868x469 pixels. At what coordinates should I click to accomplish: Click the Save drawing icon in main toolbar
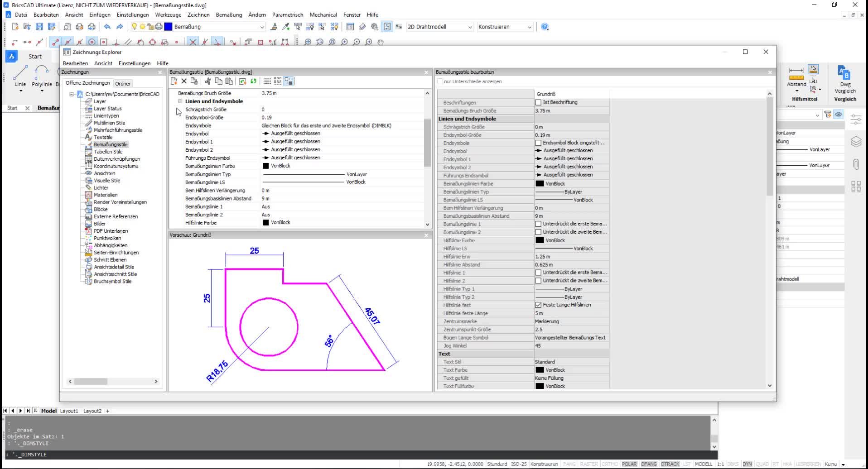[x=39, y=27]
